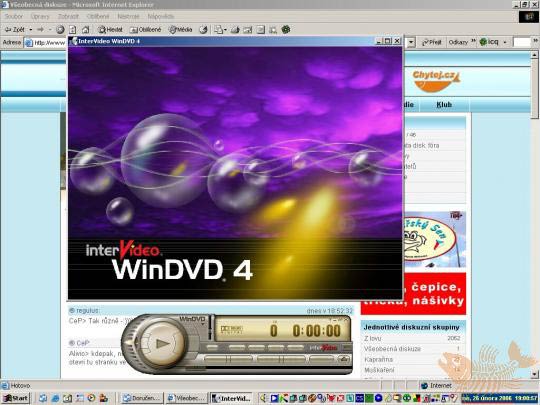
Task: Click the forward arrow in IE toolbar
Action: [x=40, y=30]
